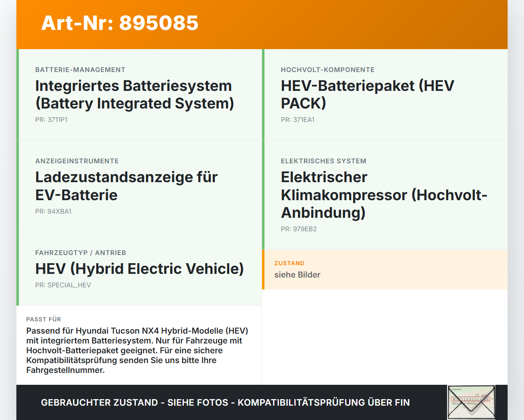Viewport: 524px width, 420px height.
Task: Click part number PR: 3711P1
Action: click(51, 120)
